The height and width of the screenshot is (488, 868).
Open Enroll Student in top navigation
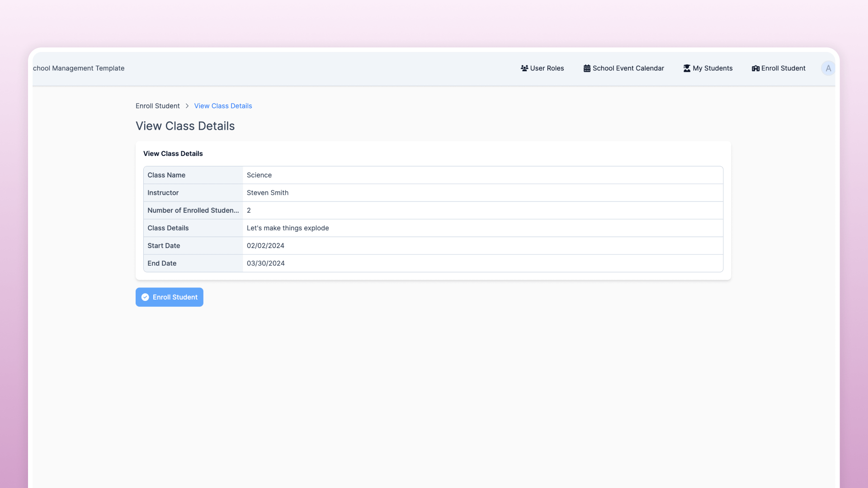point(783,68)
